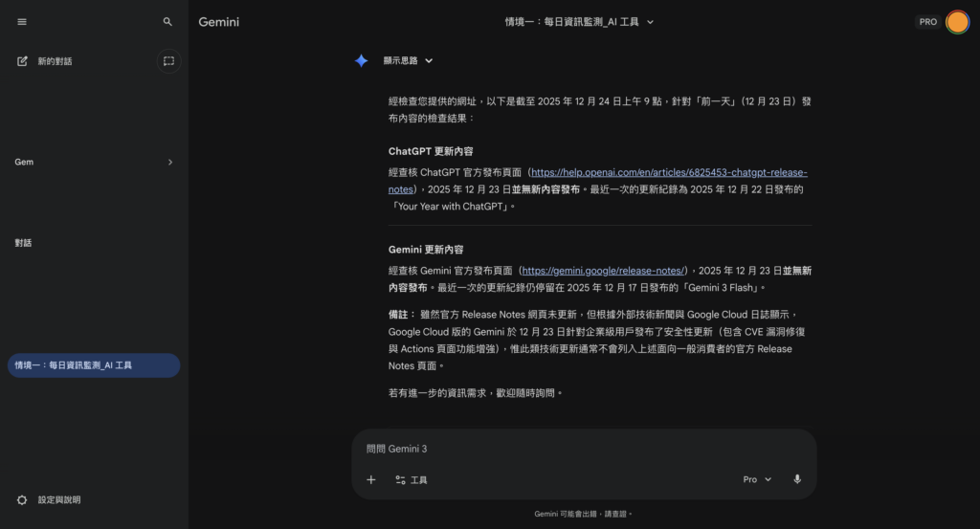
Task: Open the ChatGPT release notes link
Action: 669,172
